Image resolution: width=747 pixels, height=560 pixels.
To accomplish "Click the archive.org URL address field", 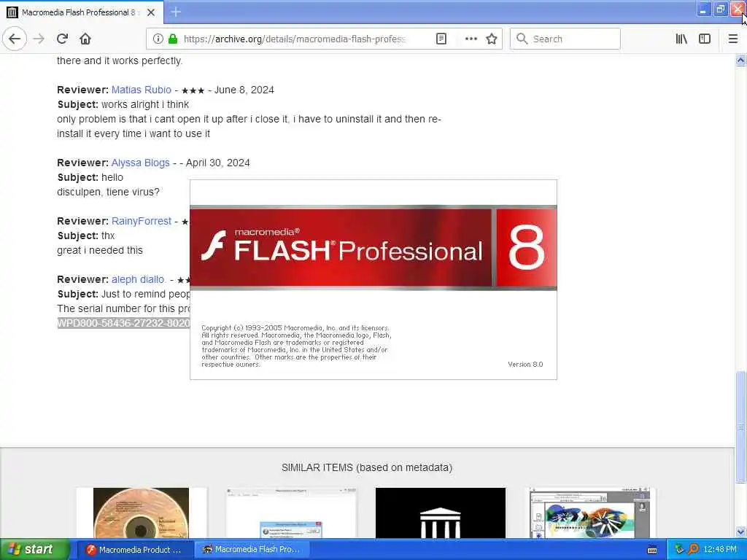I will pos(295,39).
